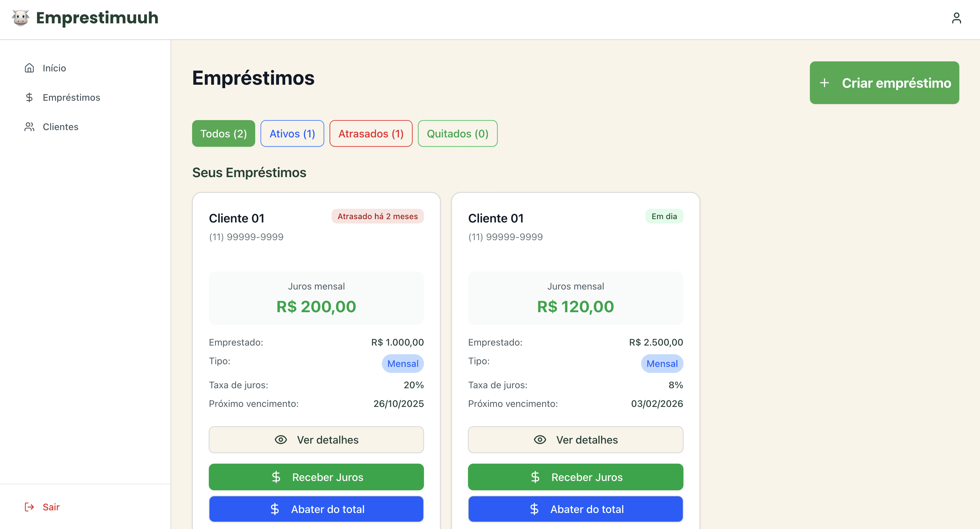This screenshot has height=529, width=980.
Task: Click the eye icon on first Ver detalhes button
Action: pos(281,440)
